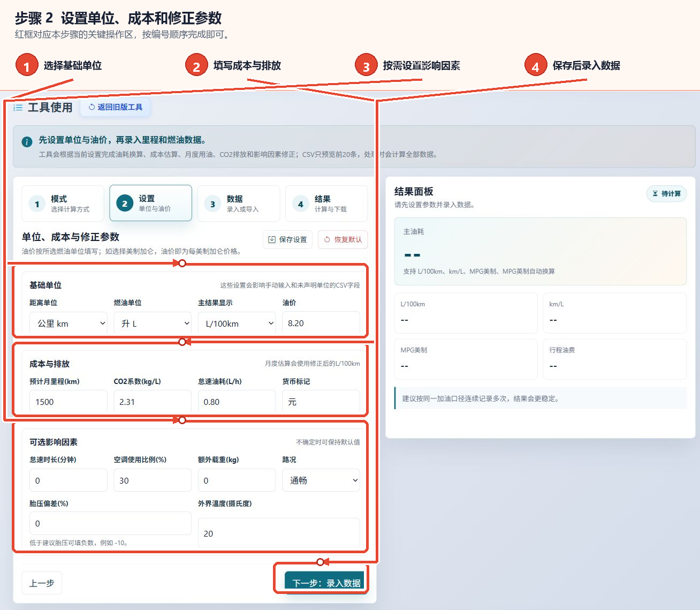This screenshot has height=610, width=700.
Task: Click the 不确定时可保持默认值 note
Action: [x=328, y=442]
